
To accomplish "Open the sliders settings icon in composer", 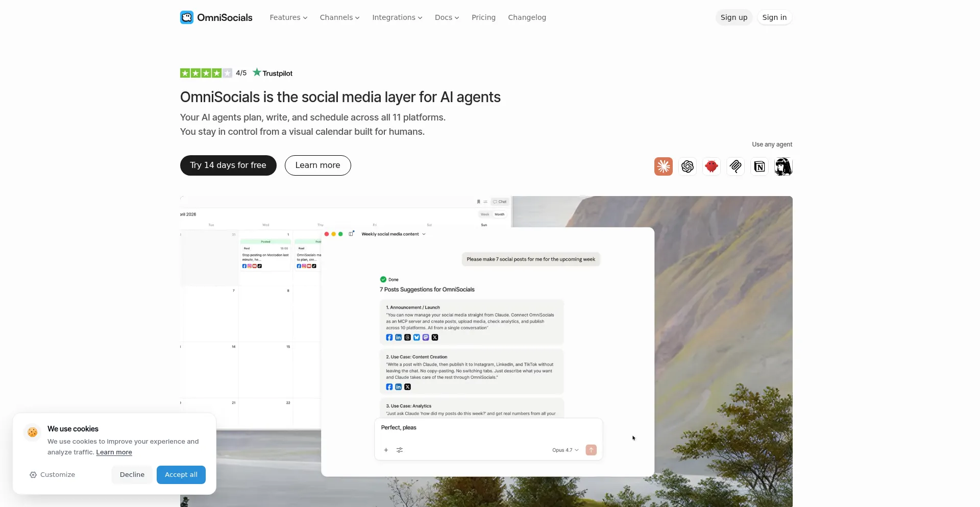I will point(400,450).
